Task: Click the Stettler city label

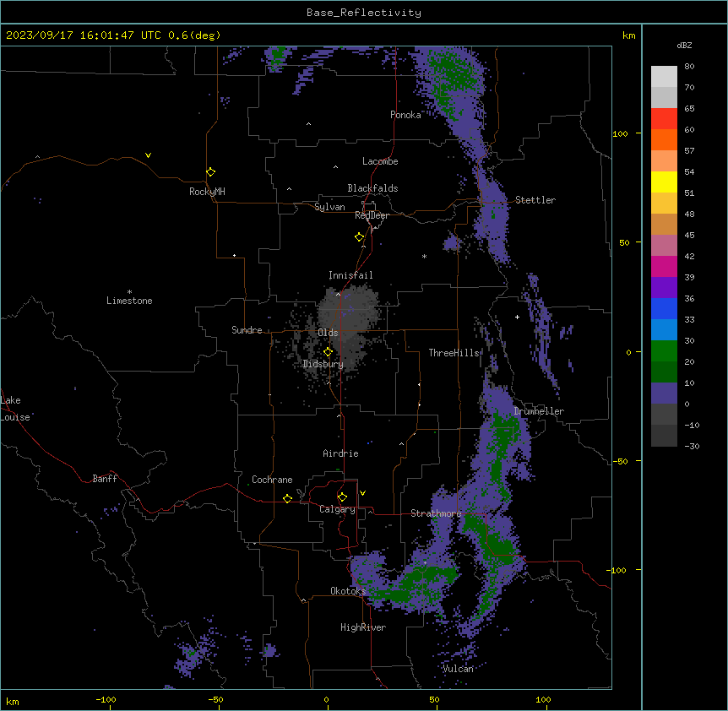Action: pos(535,200)
